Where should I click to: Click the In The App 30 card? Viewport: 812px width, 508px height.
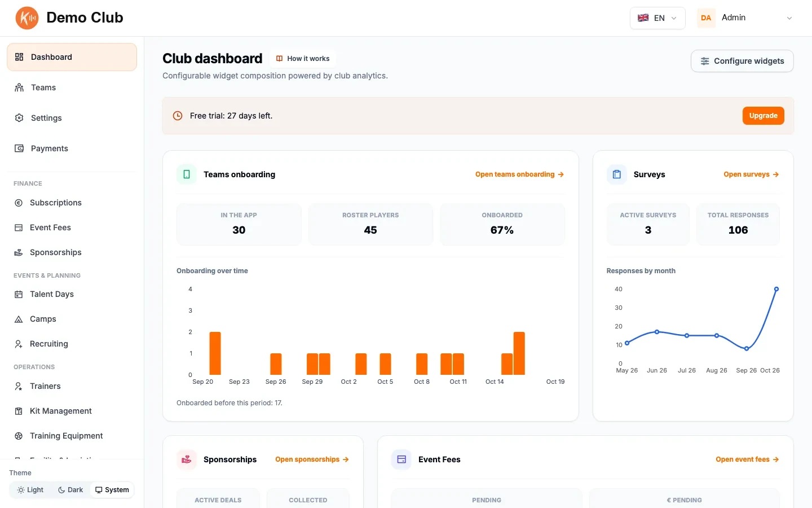pyautogui.click(x=239, y=224)
